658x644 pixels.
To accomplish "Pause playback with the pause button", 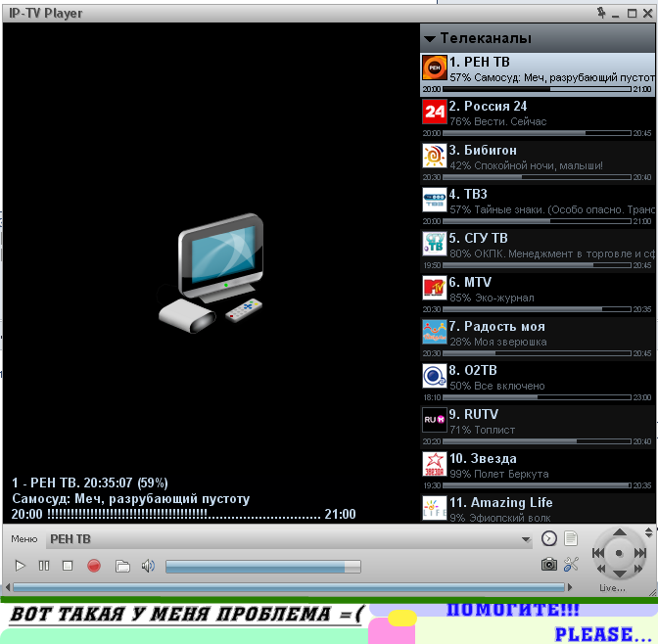I will click(x=44, y=566).
